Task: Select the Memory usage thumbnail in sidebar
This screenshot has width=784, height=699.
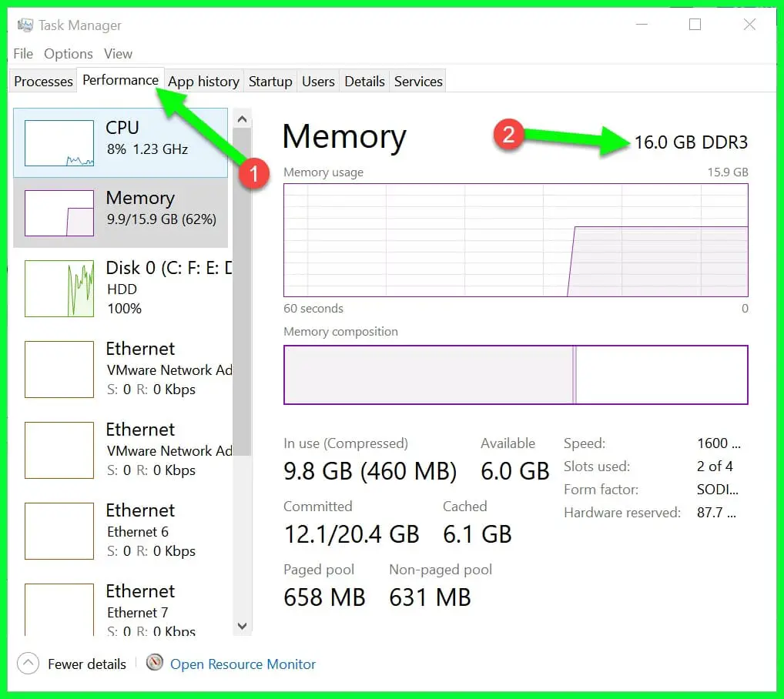Action: tap(59, 213)
